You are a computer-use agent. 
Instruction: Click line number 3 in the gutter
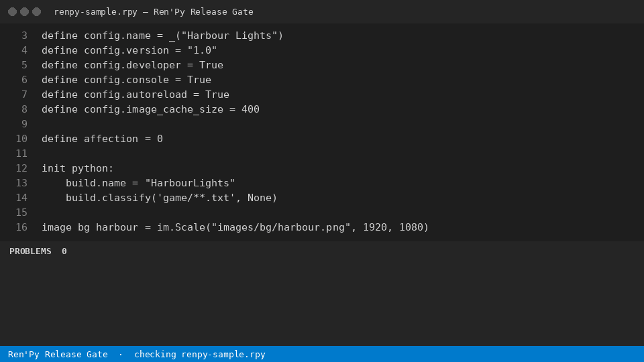[x=24, y=36]
